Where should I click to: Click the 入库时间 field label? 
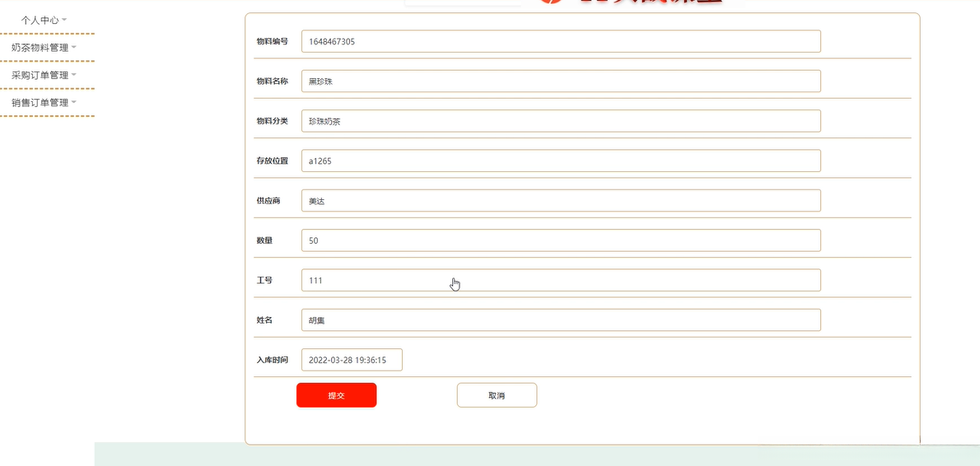click(x=272, y=360)
